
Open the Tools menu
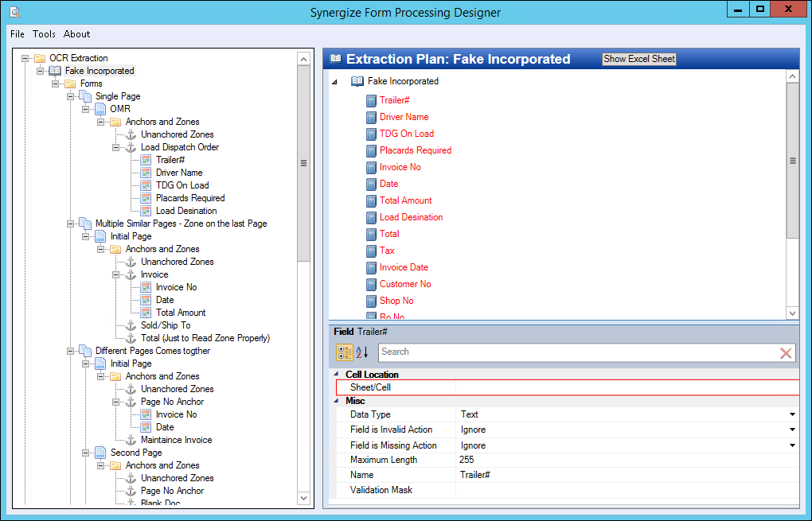(x=44, y=34)
